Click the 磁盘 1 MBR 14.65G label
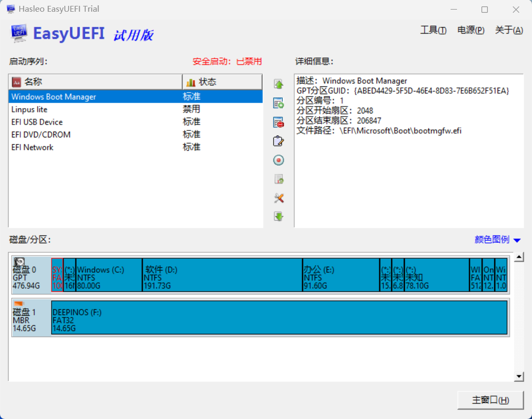This screenshot has height=419, width=532. pos(24,320)
